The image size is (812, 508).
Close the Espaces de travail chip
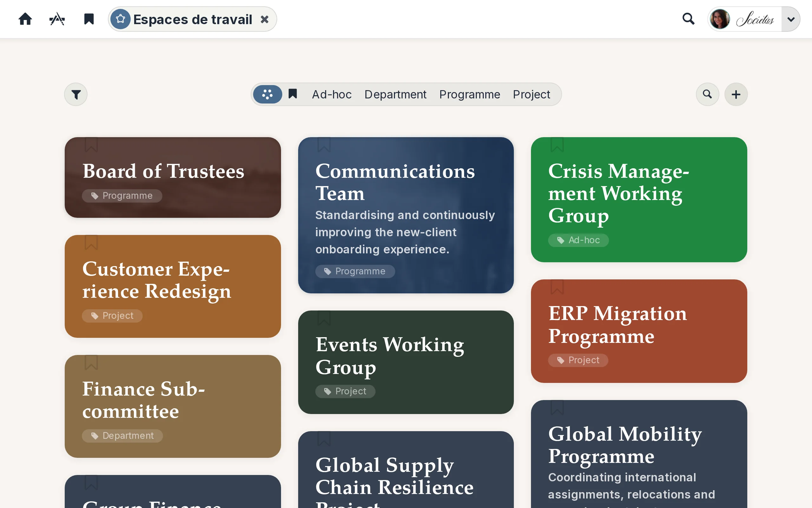pyautogui.click(x=265, y=19)
